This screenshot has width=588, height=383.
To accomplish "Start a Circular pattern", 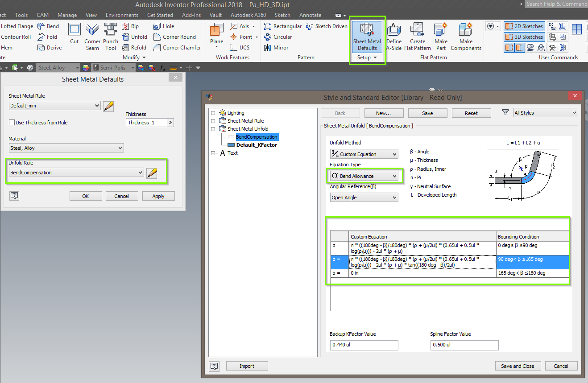I will point(278,37).
